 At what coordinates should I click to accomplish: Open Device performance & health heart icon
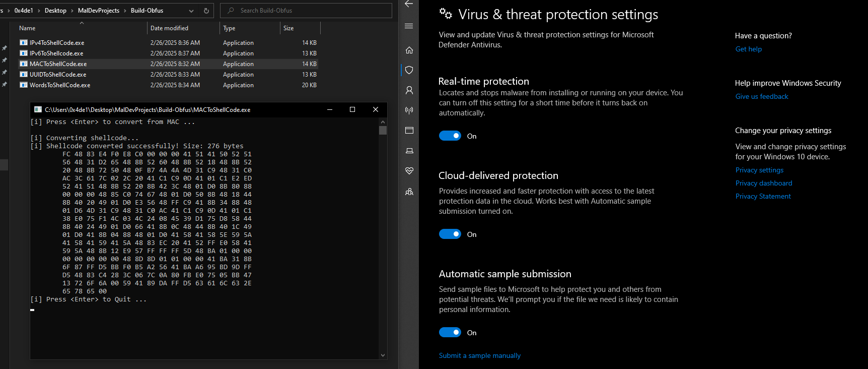(409, 171)
